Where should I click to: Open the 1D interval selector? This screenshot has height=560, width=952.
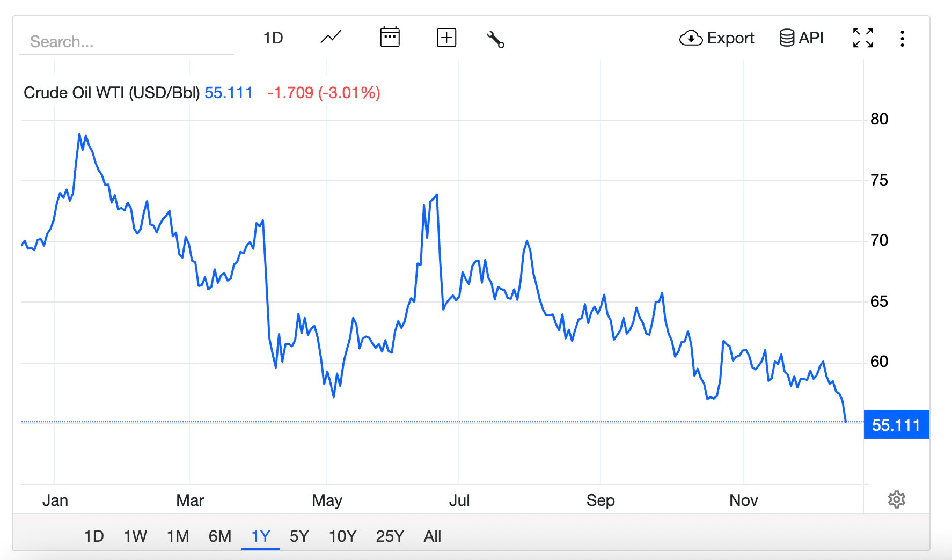coord(274,37)
